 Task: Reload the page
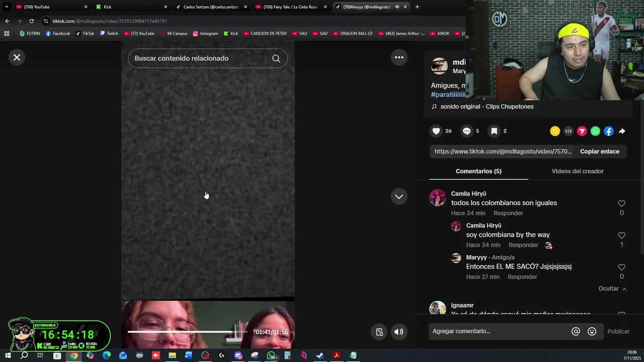31,21
